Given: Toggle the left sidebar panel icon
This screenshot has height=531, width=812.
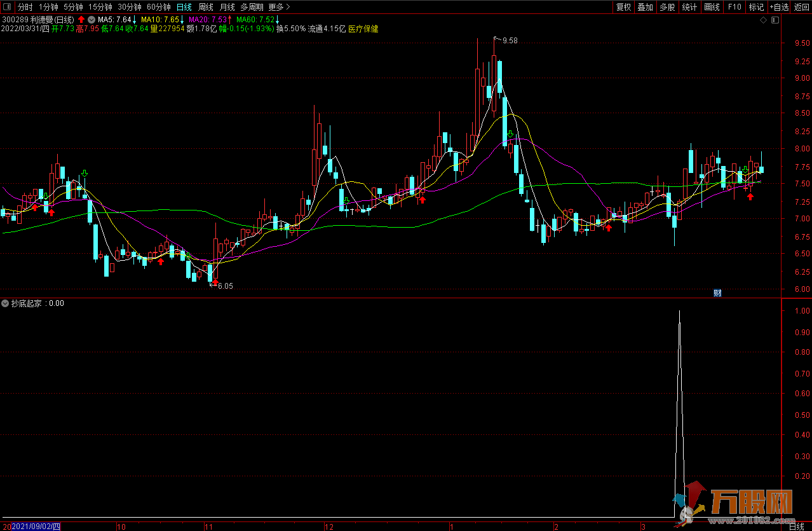Looking at the screenshot, I should pos(7,7).
